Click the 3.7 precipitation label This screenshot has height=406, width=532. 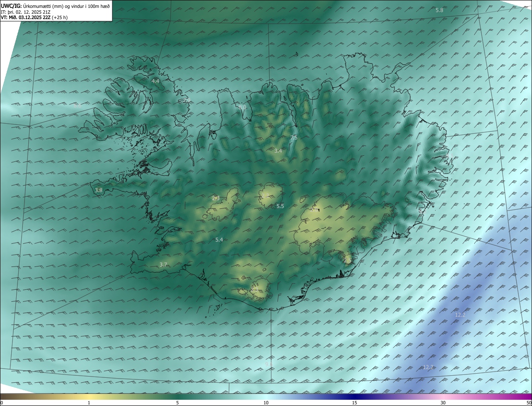(x=163, y=265)
